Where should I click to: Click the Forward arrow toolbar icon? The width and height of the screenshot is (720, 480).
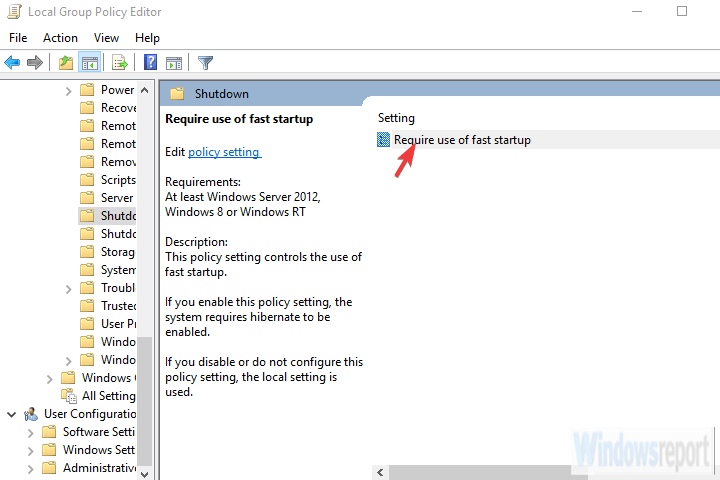[x=35, y=62]
